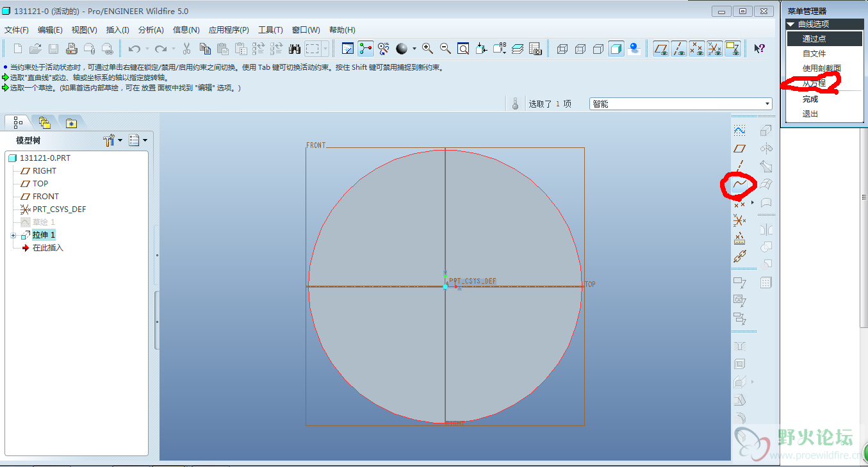Open the 文件(F) menu
Image resolution: width=868 pixels, height=467 pixels.
click(17, 30)
